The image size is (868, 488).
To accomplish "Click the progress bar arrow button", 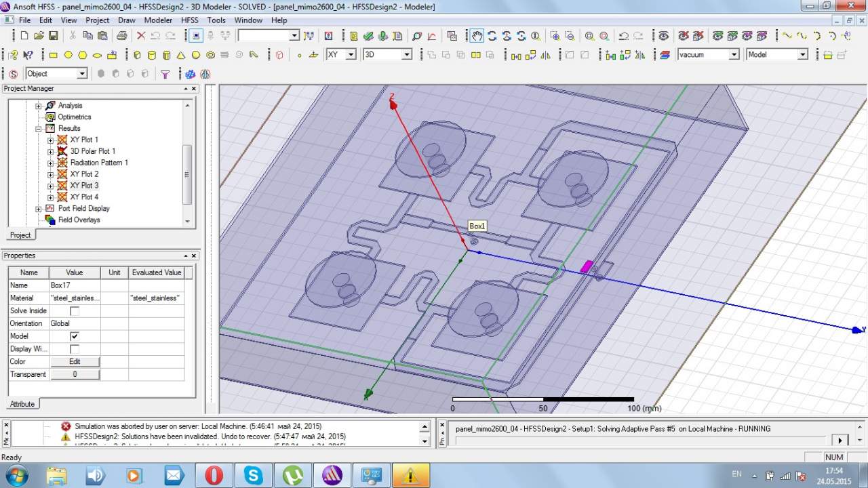I will click(x=840, y=441).
